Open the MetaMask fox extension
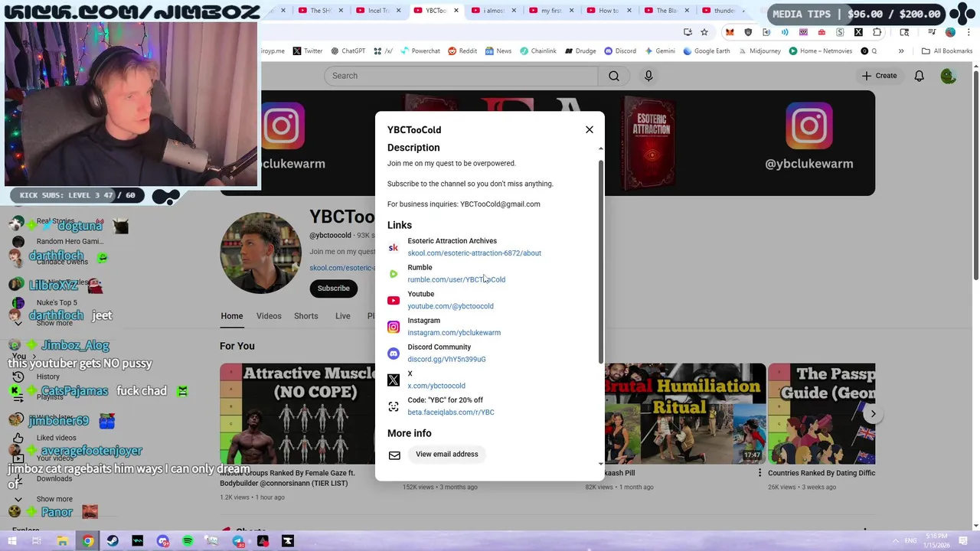Viewport: 980px width, 551px height. click(x=730, y=32)
